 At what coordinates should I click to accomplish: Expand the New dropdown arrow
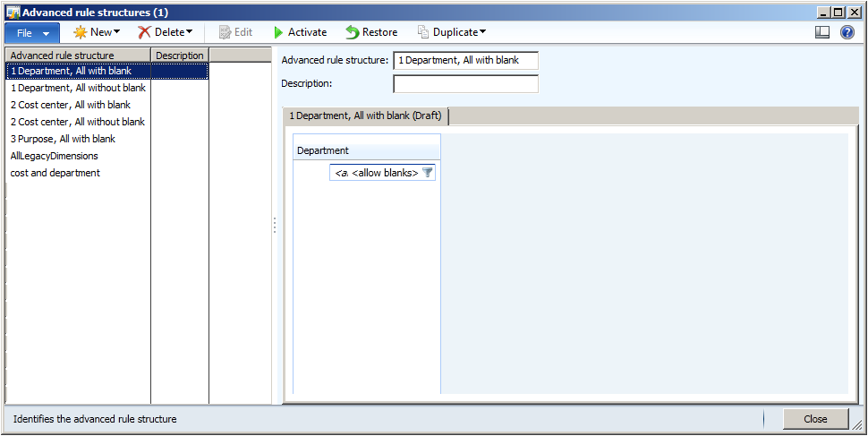[117, 31]
